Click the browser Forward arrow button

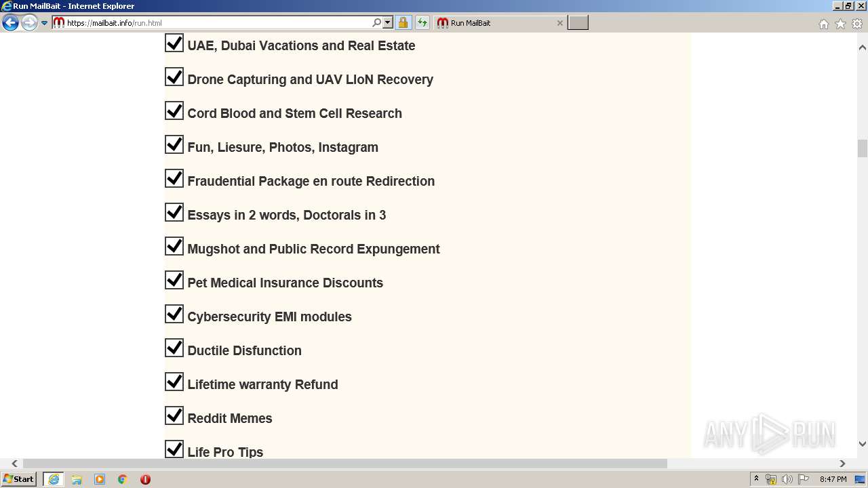coord(29,23)
